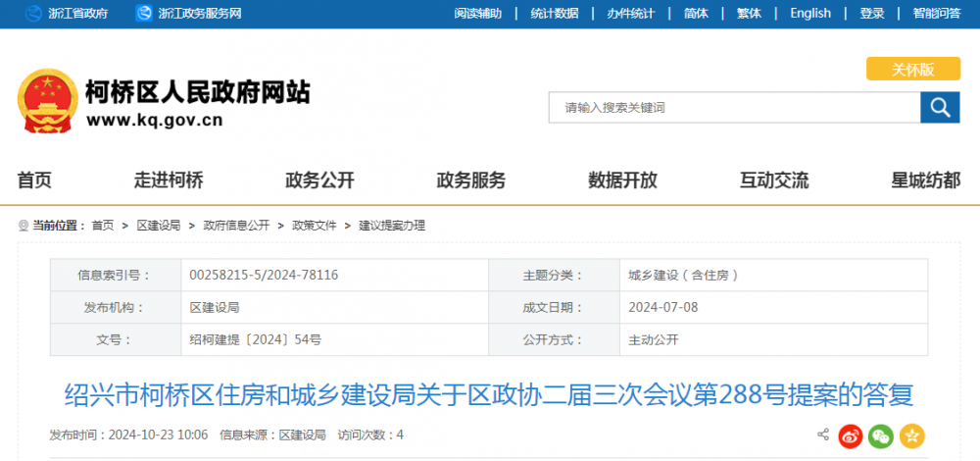Open 智能问答 assistant

coord(936,13)
